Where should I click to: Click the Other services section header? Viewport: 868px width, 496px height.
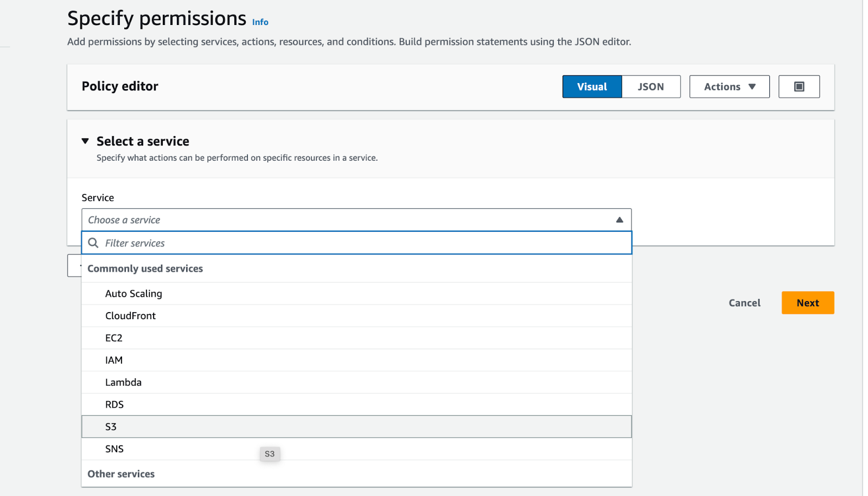point(121,474)
